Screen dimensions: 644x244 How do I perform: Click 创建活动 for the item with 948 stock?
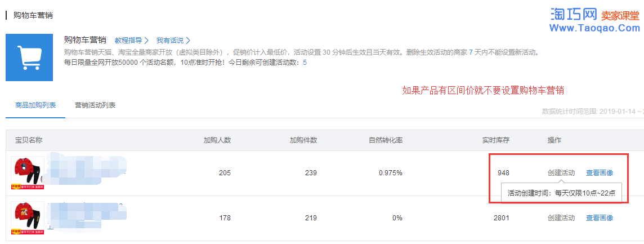tap(561, 173)
